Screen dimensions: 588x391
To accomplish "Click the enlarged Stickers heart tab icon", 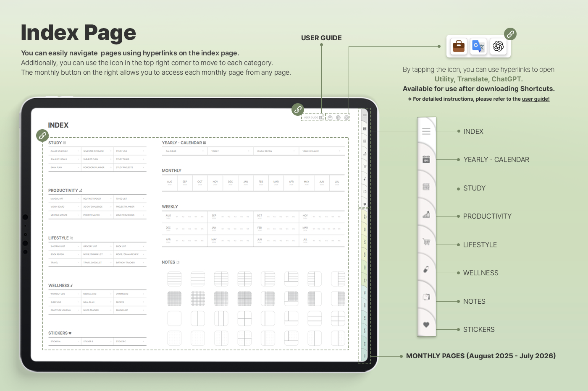I will click(426, 324).
